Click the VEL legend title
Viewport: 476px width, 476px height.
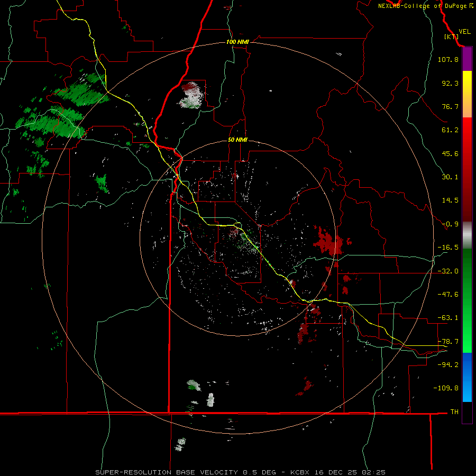pos(464,31)
